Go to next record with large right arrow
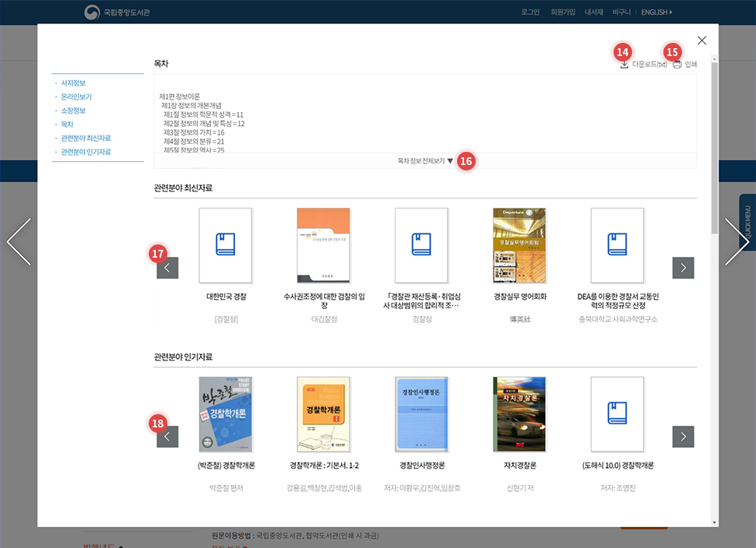756x548 pixels. coord(737,241)
